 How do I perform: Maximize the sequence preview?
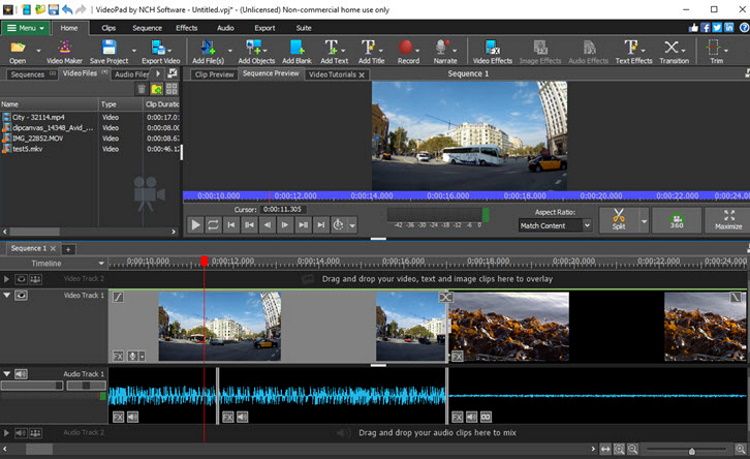[x=728, y=219]
